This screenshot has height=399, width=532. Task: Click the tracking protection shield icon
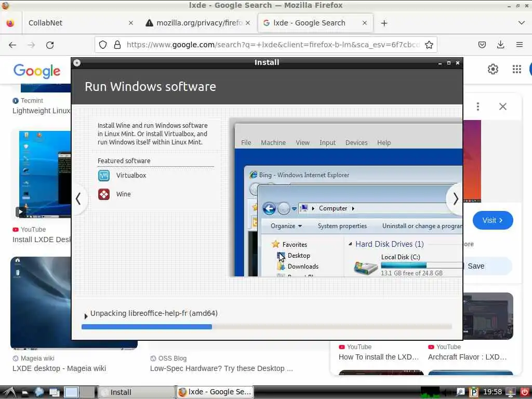pyautogui.click(x=103, y=45)
